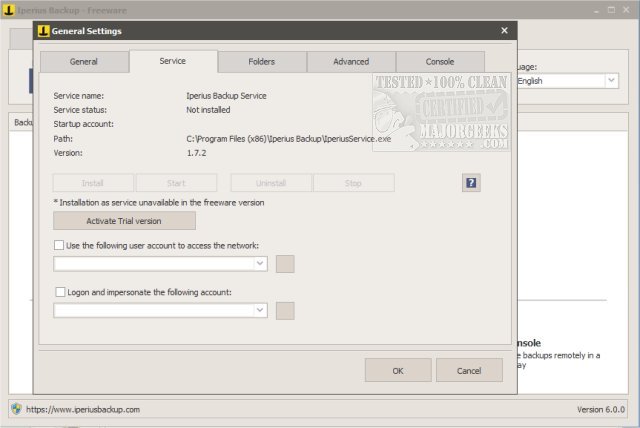
Task: Switch to the Console tab
Action: click(x=440, y=62)
